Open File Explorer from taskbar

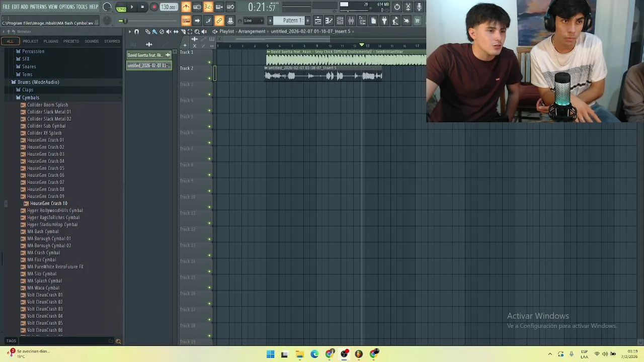coord(299,354)
